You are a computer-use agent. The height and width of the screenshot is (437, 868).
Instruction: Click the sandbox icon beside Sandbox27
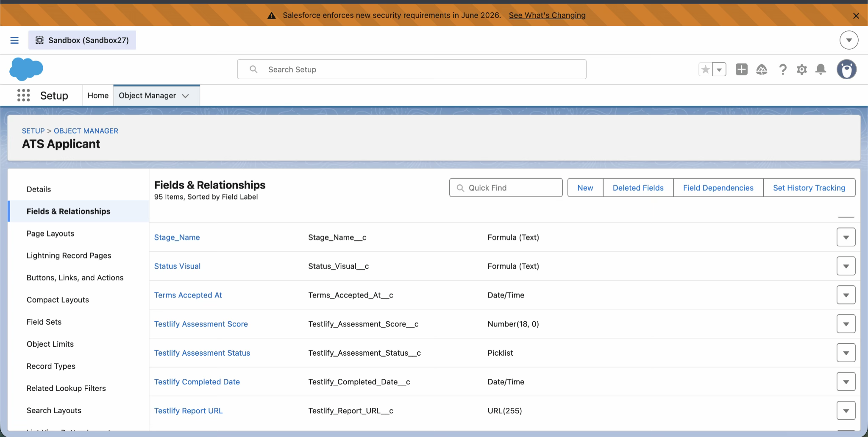(39, 40)
